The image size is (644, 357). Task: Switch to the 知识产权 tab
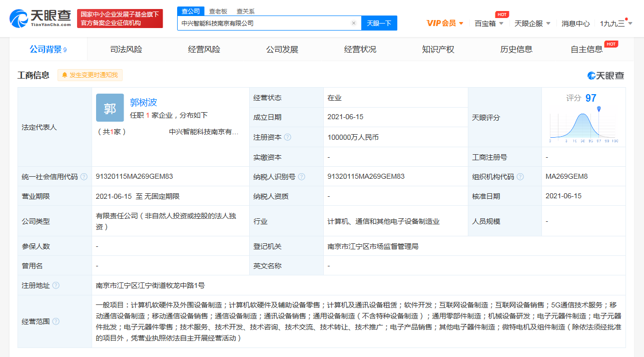coord(438,49)
